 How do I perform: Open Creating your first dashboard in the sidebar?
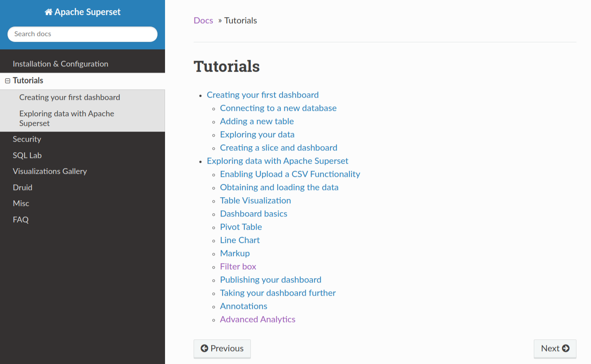[82, 97]
